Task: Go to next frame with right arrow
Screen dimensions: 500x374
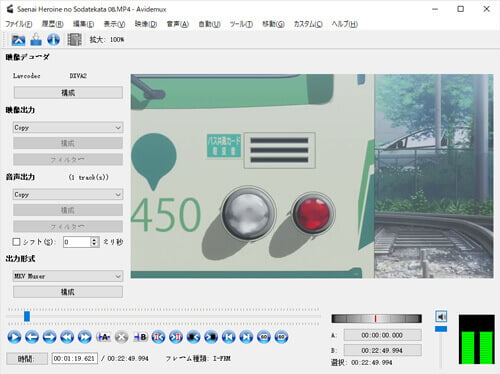Action: (49, 337)
